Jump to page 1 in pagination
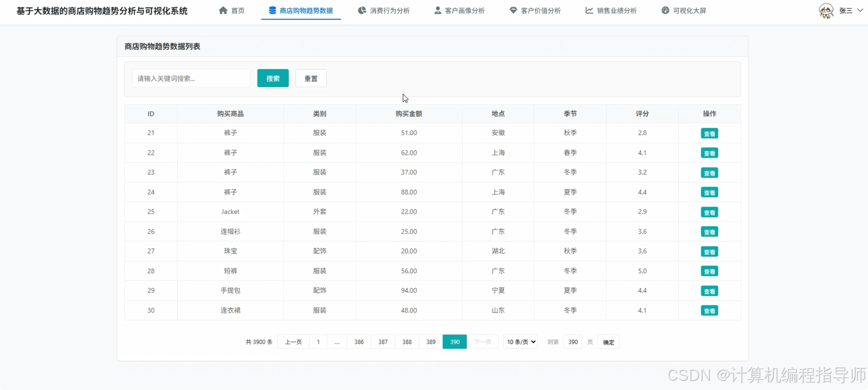 click(318, 342)
